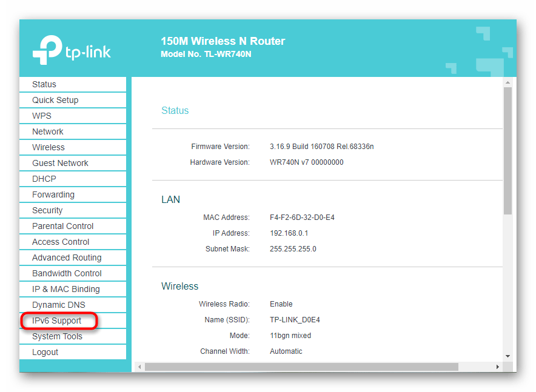536x392 pixels.
Task: Expand the DHCP menu section
Action: point(44,179)
